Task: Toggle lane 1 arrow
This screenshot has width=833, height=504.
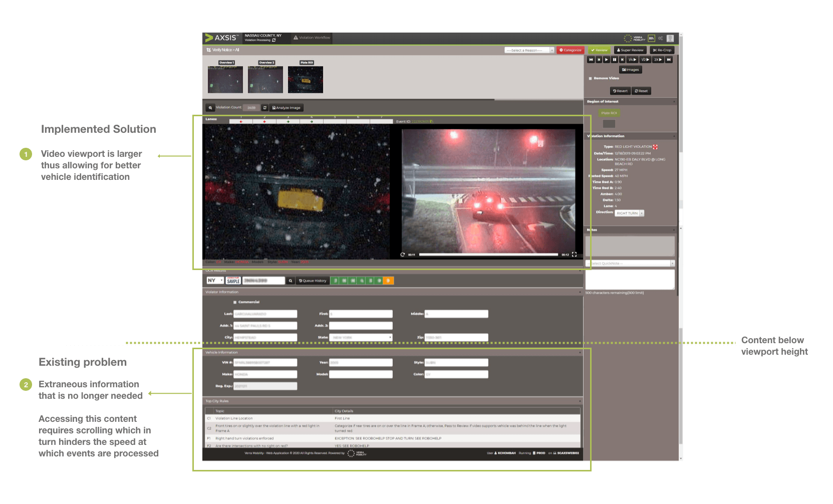Action: click(x=241, y=121)
